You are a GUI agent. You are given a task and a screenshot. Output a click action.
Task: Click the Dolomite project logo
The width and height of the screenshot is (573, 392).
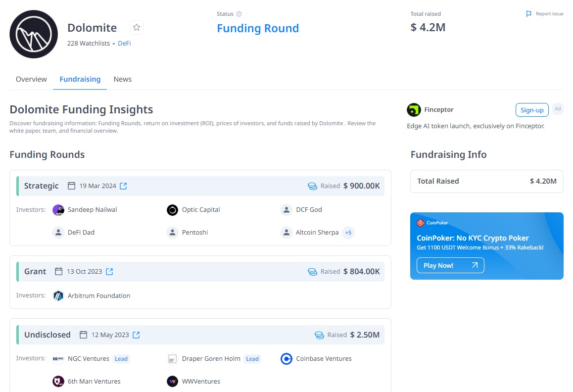[34, 34]
